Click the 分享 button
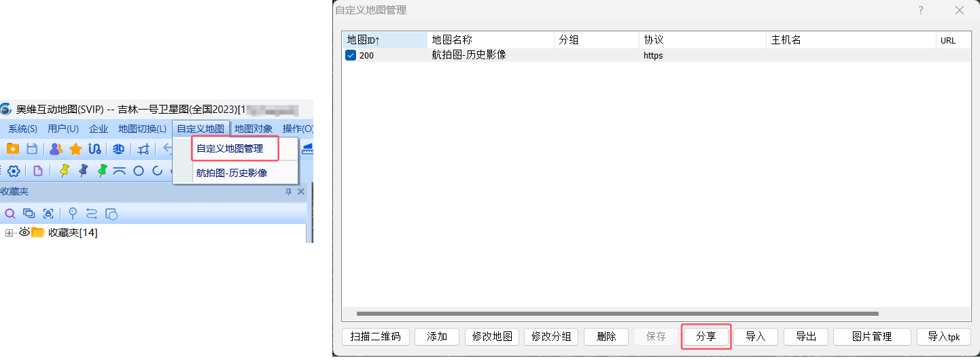 point(706,337)
